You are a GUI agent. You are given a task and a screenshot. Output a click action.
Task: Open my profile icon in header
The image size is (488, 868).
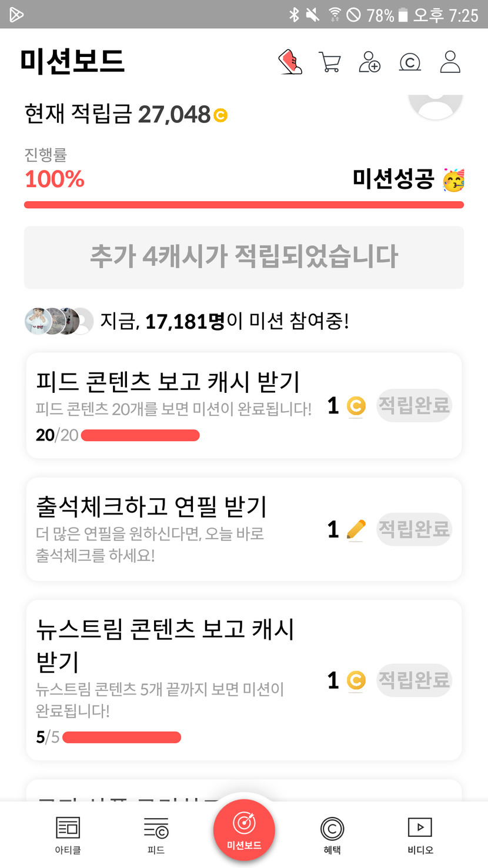[450, 62]
